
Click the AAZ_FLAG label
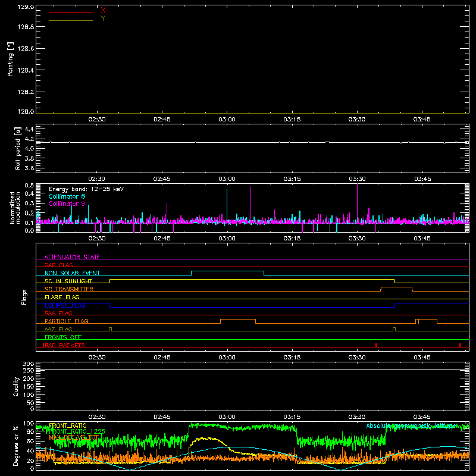[58, 329]
